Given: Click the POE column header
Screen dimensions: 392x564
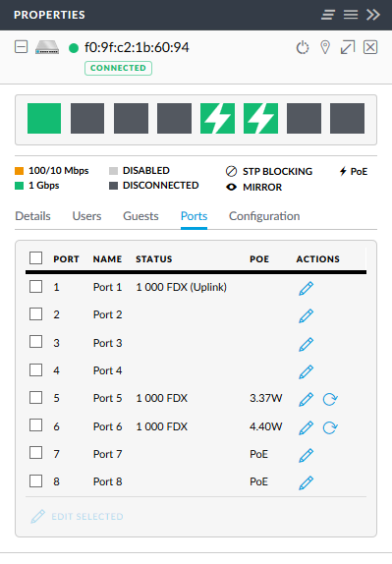Looking at the screenshot, I should coord(259,259).
